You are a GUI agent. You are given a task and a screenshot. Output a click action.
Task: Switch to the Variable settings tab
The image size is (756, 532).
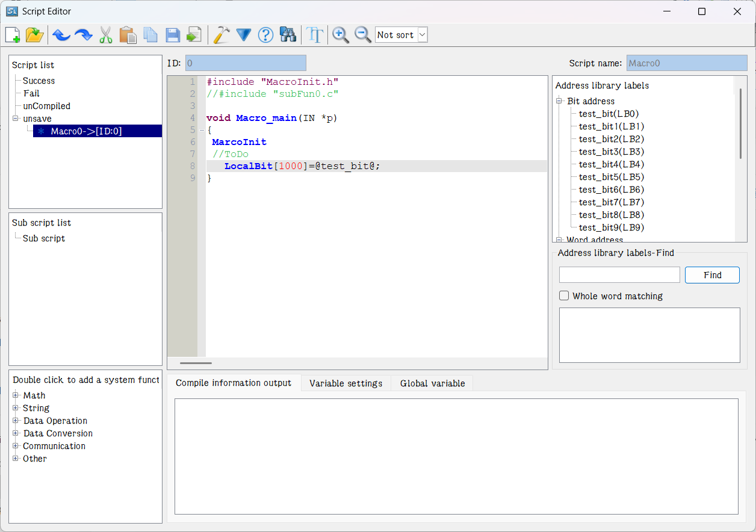[345, 383]
